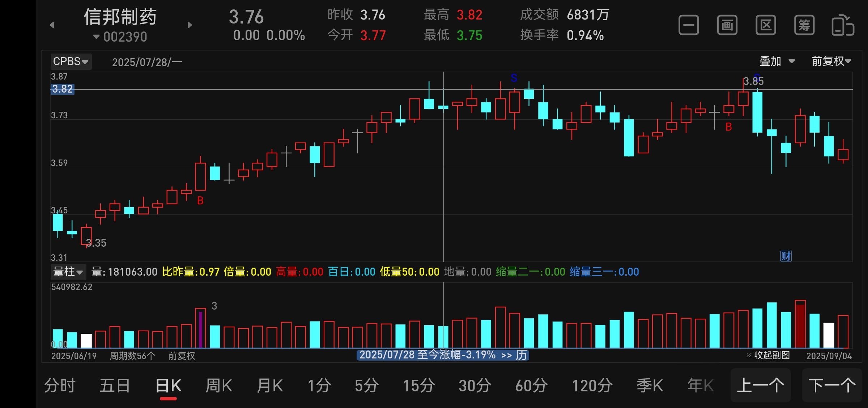Tap the screen rotation device icon

tap(843, 25)
